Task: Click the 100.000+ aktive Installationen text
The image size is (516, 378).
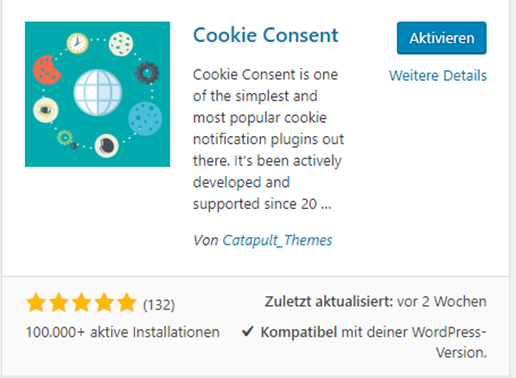Action: 123,332
